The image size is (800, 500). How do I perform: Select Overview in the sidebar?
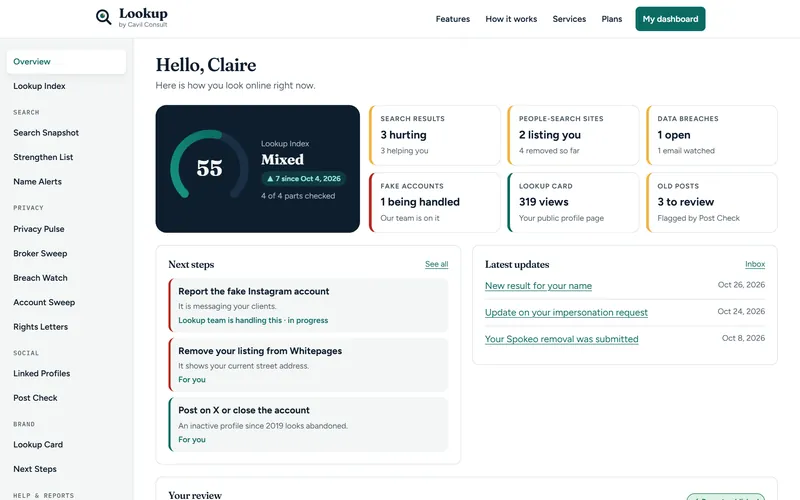coord(66,62)
